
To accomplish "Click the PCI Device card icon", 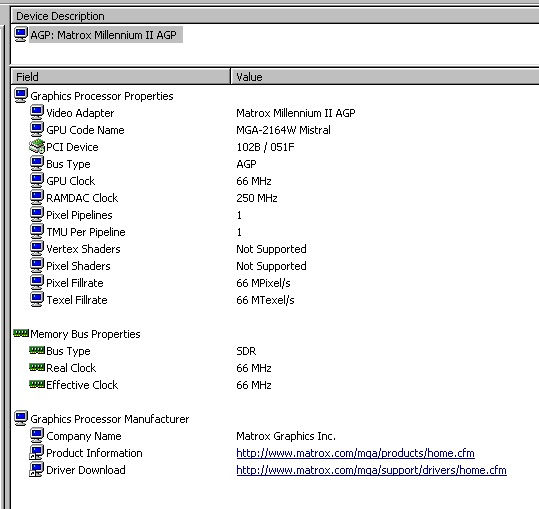I will [37, 146].
